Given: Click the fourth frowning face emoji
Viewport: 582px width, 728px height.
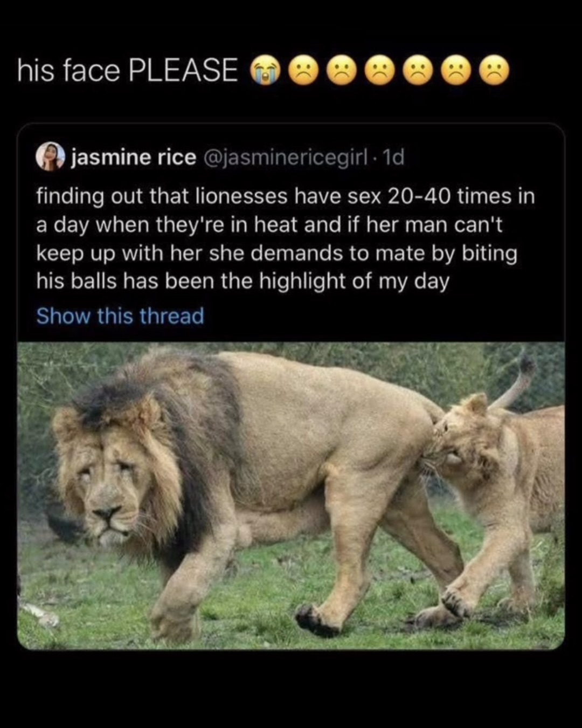Looking at the screenshot, I should click(x=418, y=72).
